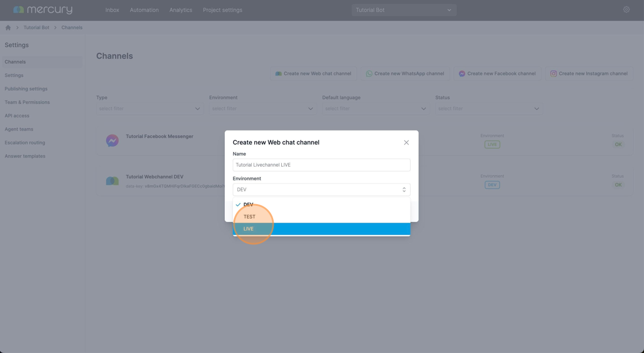Click the Mercury logo
The image size is (644, 353).
tap(43, 10)
